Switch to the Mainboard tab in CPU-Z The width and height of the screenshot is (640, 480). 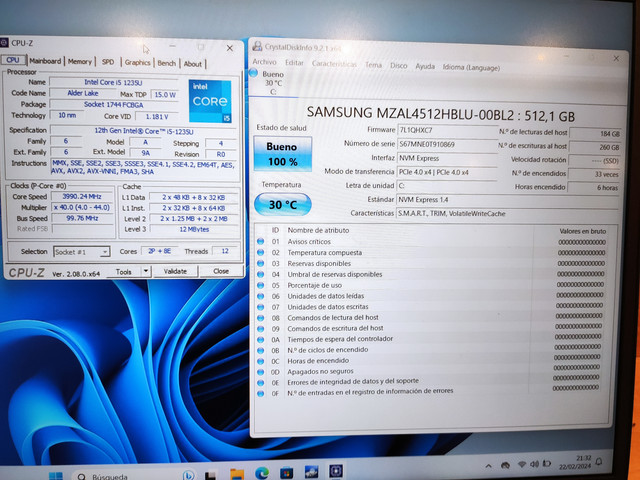[45, 61]
